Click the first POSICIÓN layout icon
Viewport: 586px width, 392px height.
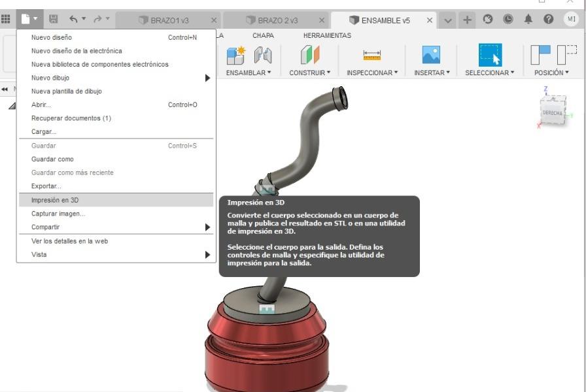540,55
